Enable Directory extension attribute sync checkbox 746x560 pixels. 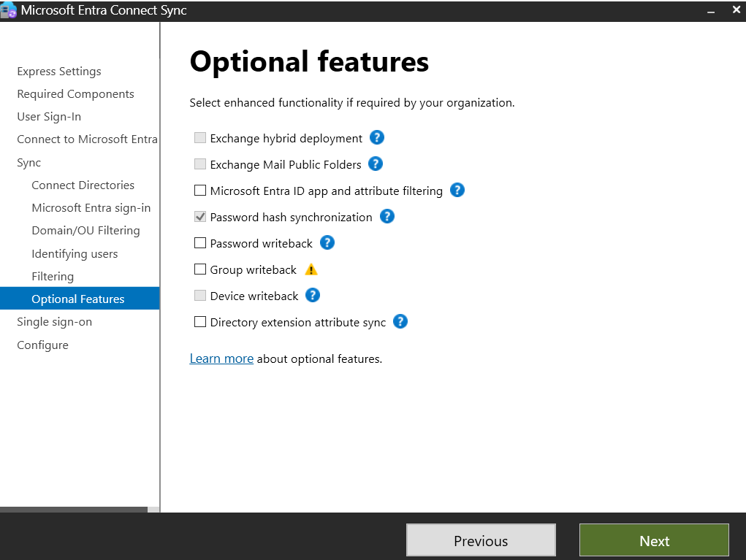coord(200,322)
